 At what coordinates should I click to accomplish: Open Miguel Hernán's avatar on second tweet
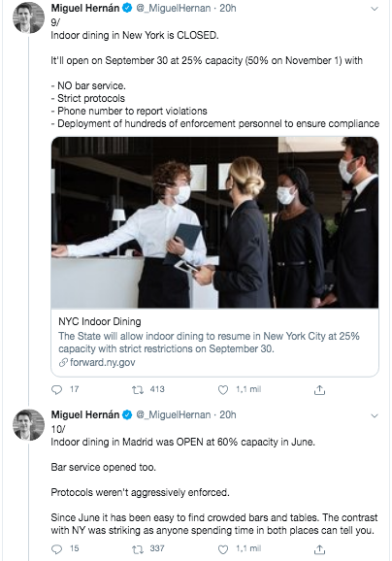point(28,424)
